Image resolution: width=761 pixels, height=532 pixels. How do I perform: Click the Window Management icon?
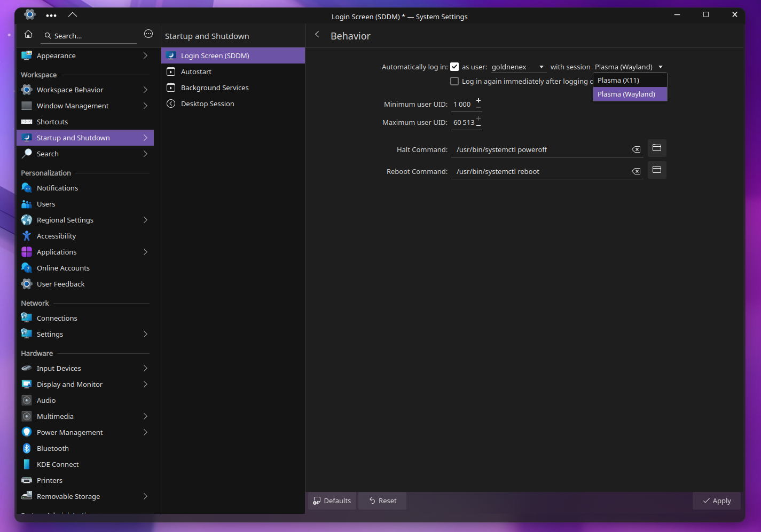pyautogui.click(x=27, y=106)
